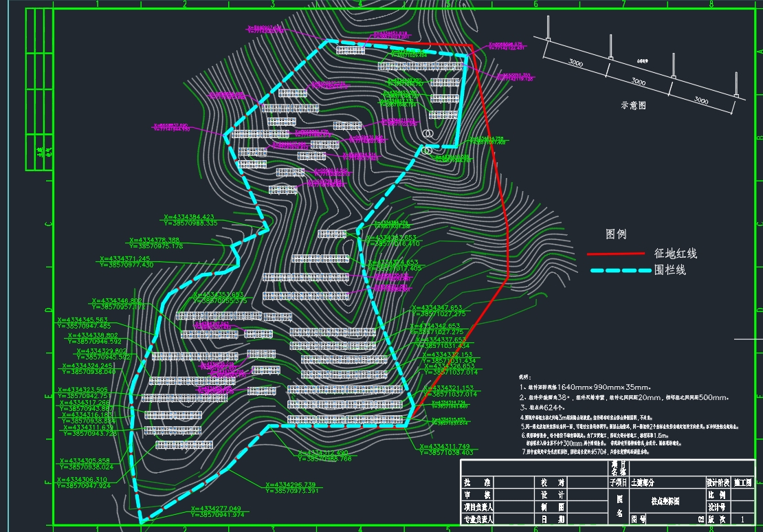Select the X=4334374.653 coordinate label
Viewport: 763px width, 532px height.
(x=392, y=262)
